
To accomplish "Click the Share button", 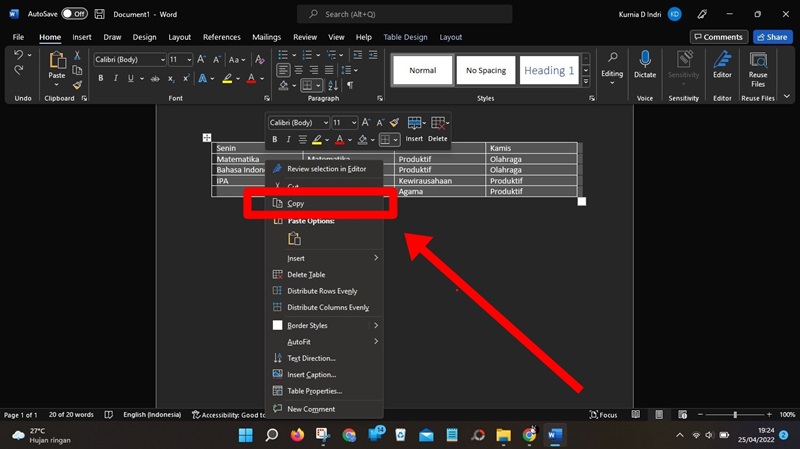I will 772,37.
